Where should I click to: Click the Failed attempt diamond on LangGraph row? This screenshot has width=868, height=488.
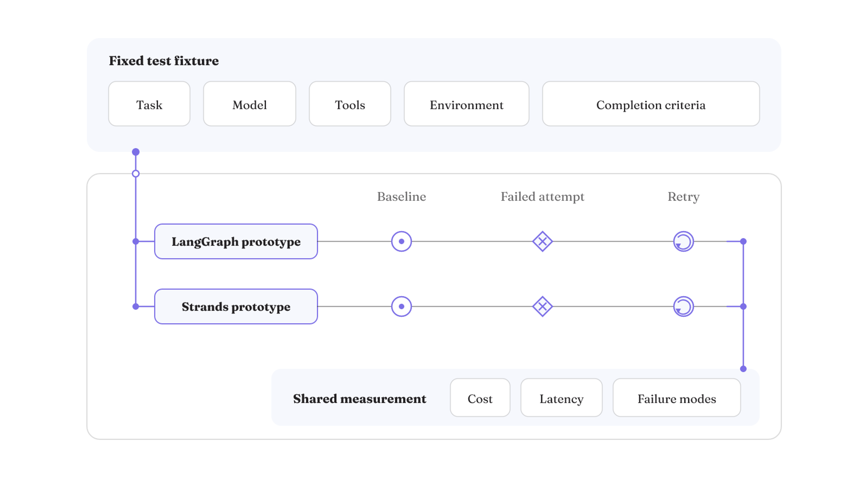[x=542, y=242]
